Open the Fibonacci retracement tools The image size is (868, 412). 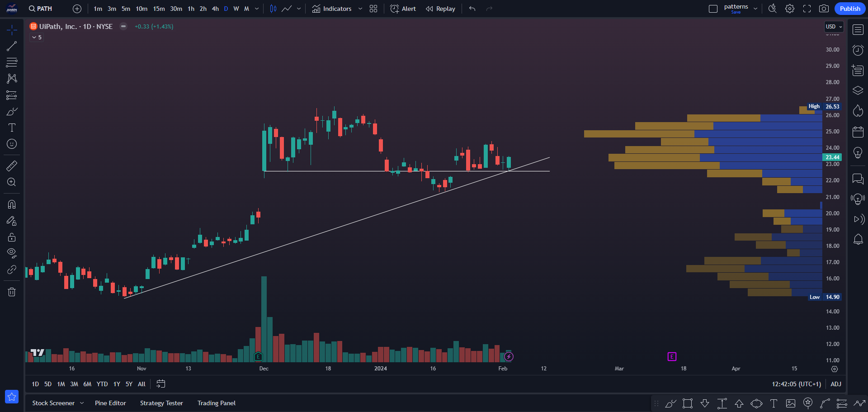pos(12,62)
